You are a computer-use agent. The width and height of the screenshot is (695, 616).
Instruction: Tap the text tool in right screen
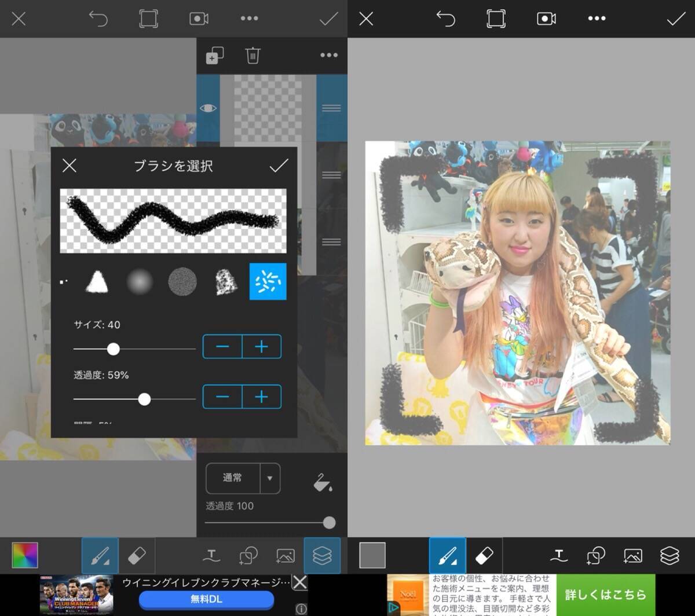click(x=559, y=556)
